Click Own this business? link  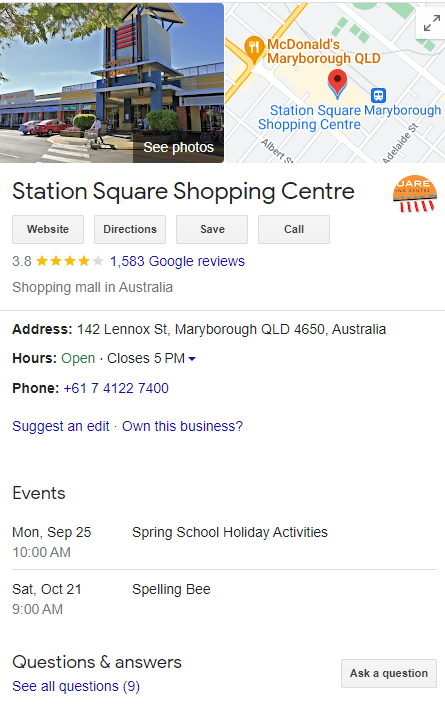tap(182, 426)
